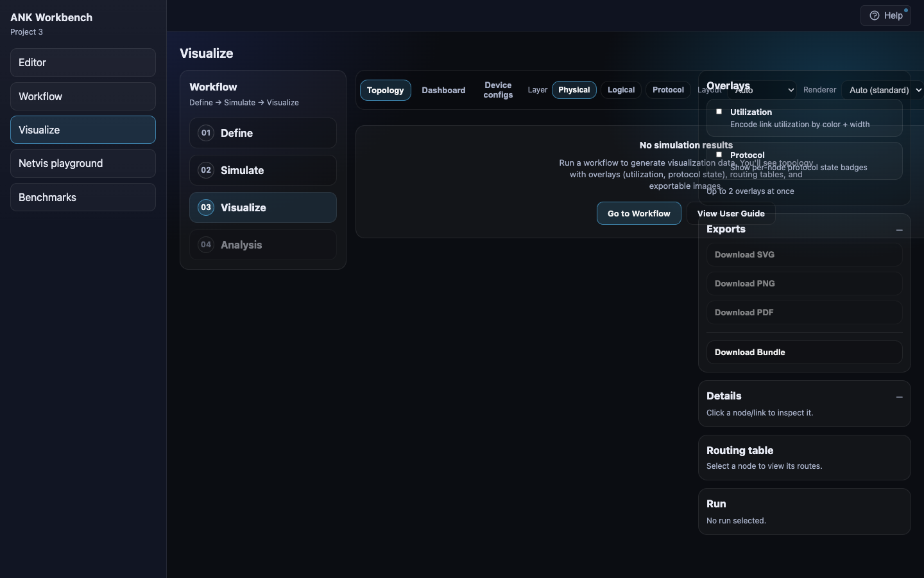Screen dimensions: 924x578
Task: Click the 02 step badge for Simulate
Action: [206, 170]
